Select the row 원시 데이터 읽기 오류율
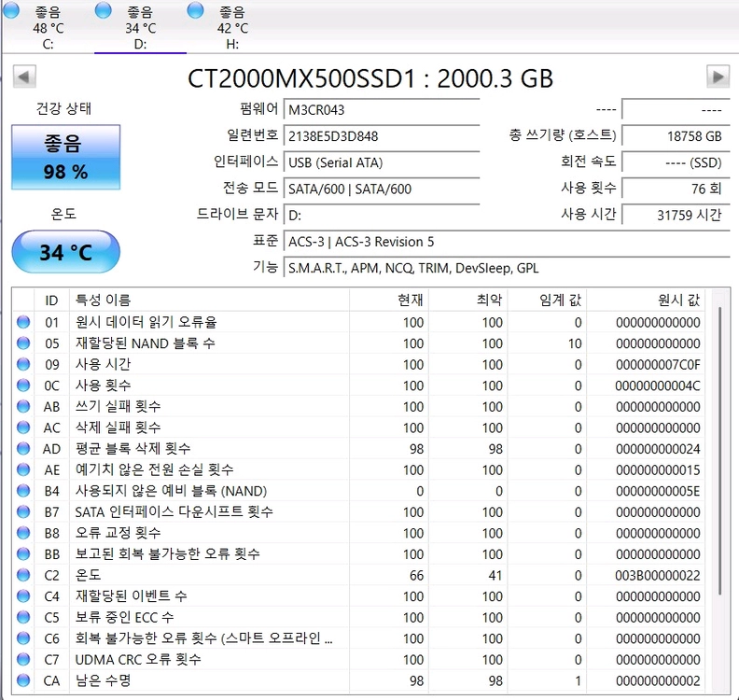 pos(358,322)
